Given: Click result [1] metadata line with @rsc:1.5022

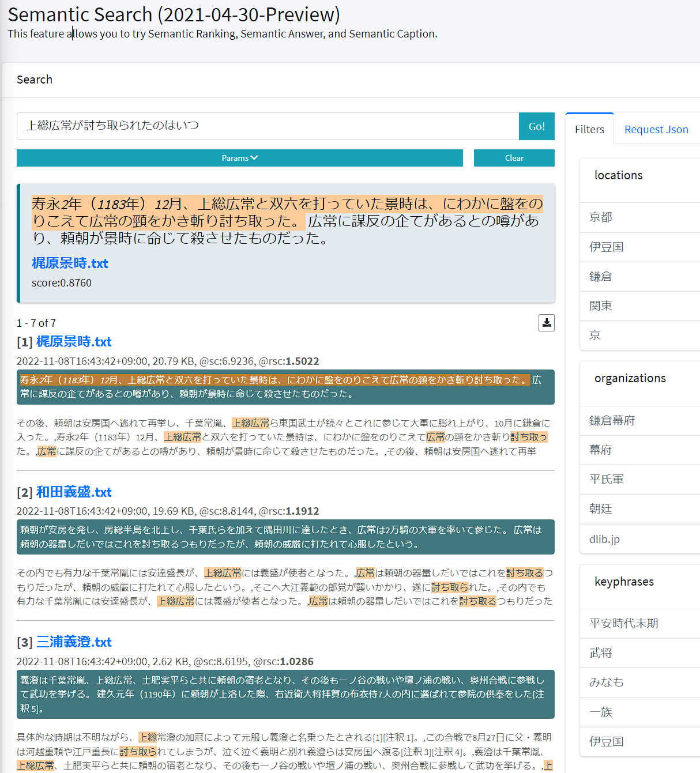Looking at the screenshot, I should (x=168, y=361).
